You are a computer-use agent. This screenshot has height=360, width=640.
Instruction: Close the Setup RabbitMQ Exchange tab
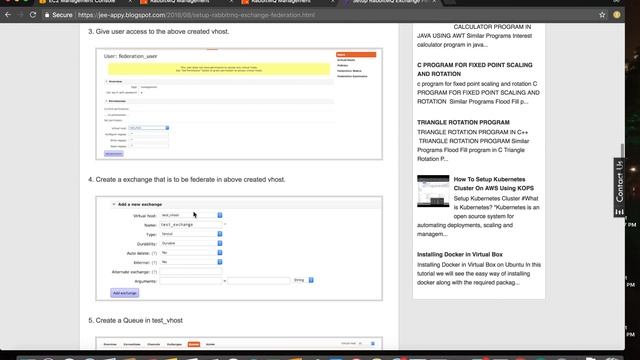point(434,2)
